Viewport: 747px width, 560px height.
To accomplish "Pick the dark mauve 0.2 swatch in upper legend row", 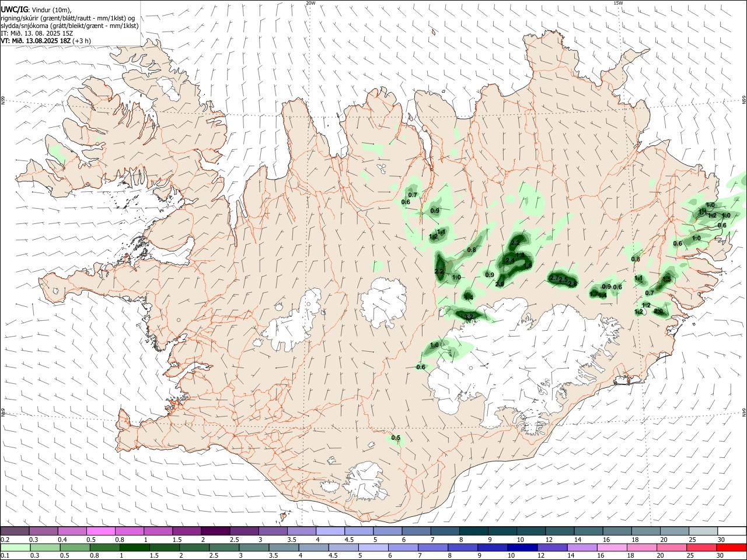I will tap(15, 531).
